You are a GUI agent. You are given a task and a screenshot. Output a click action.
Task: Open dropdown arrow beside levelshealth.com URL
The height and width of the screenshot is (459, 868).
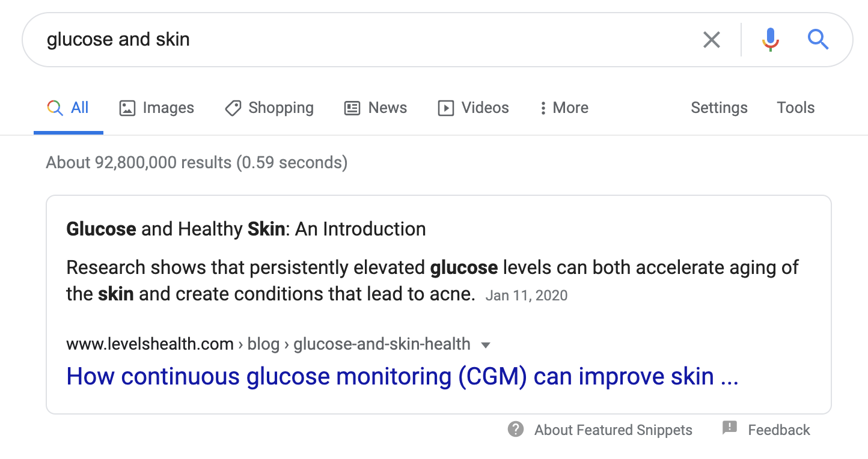(x=486, y=345)
